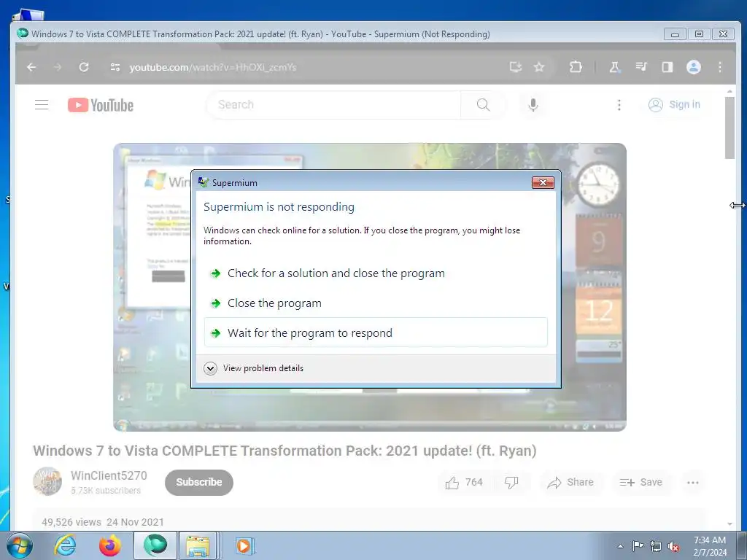Open the WinClient5270 channel name link

pos(109,475)
